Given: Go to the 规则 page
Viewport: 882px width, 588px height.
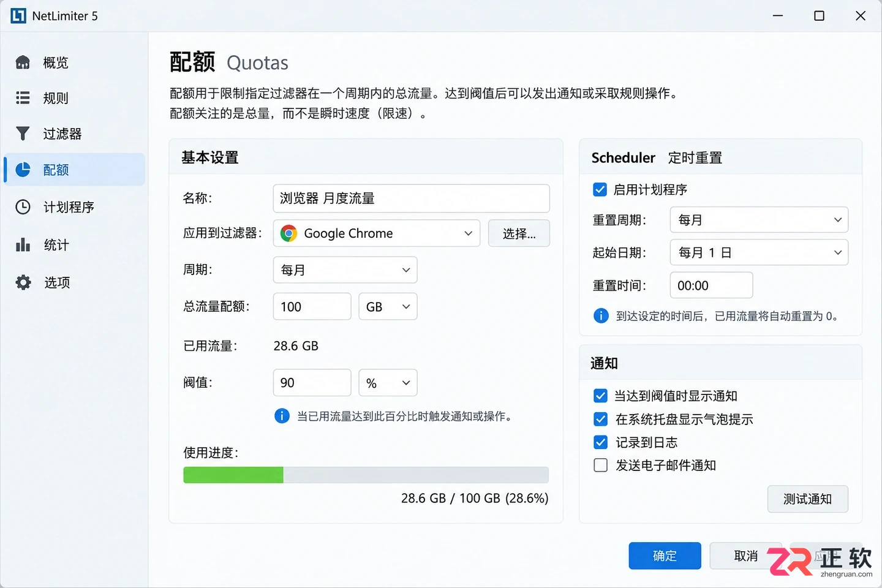Looking at the screenshot, I should [x=75, y=98].
